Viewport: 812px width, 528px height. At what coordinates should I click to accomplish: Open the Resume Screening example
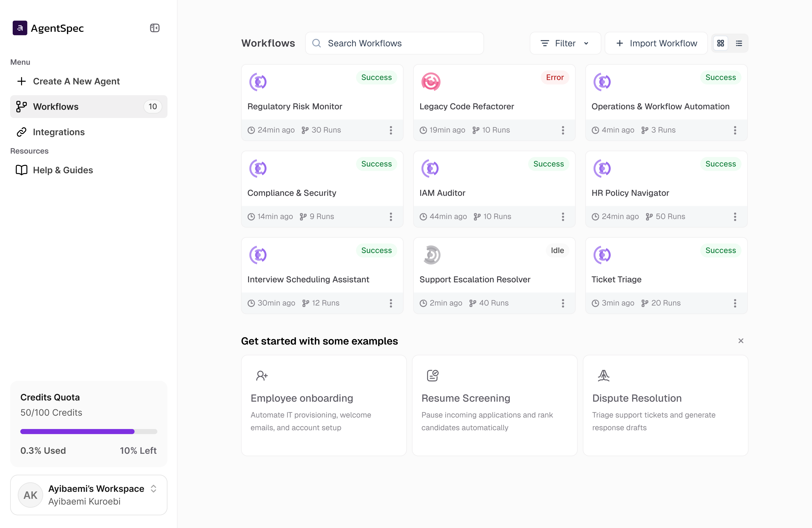point(495,405)
